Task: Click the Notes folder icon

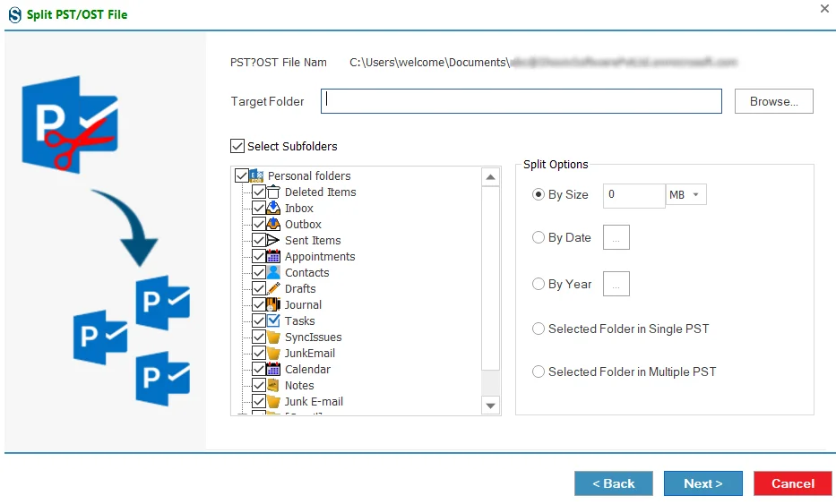Action: (273, 385)
